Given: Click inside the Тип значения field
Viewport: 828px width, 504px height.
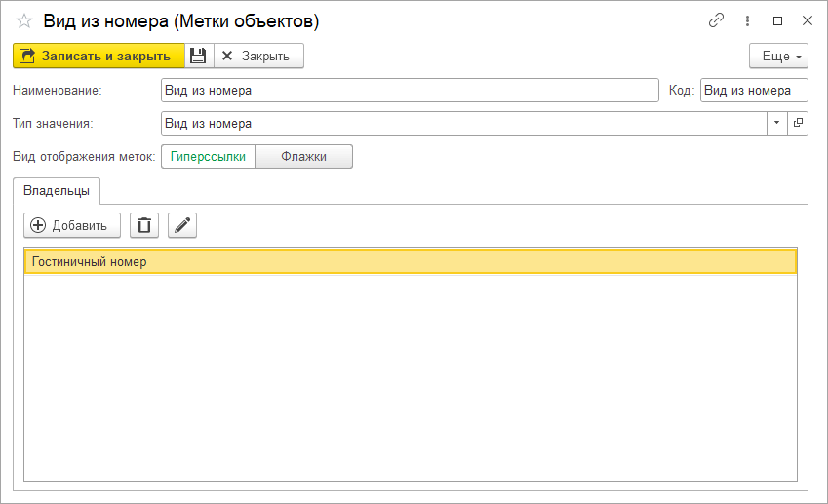Looking at the screenshot, I should click(x=463, y=124).
